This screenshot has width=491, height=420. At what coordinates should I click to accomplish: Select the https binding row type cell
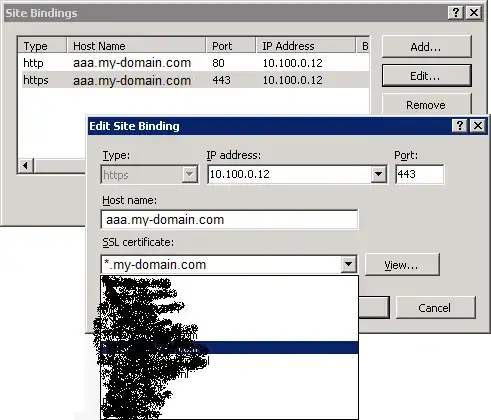36,80
